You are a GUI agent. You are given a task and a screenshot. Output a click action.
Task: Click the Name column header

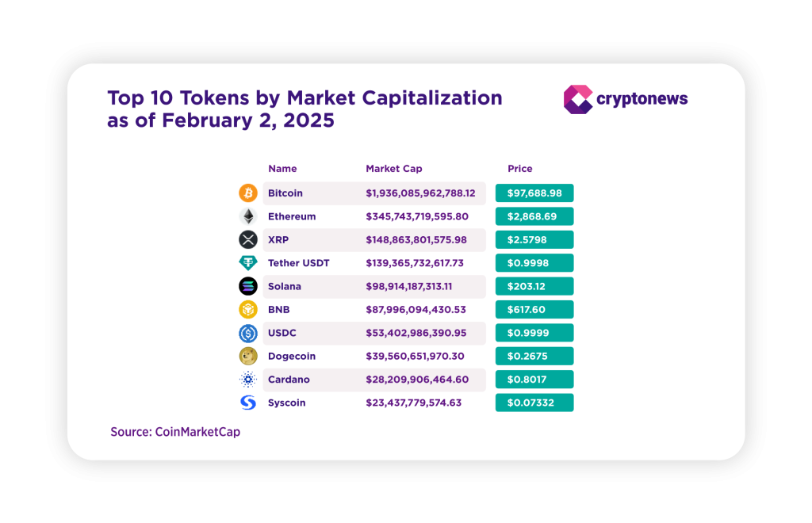point(282,169)
